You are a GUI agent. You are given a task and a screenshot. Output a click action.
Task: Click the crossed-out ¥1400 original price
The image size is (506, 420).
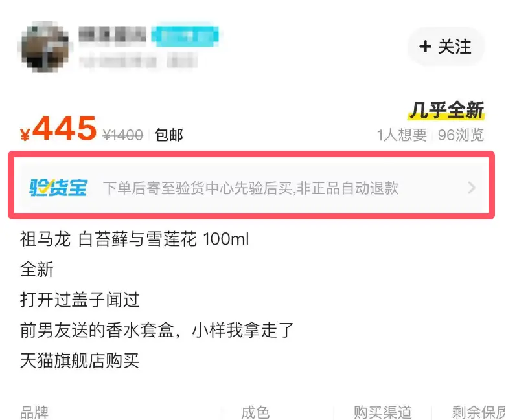[122, 135]
